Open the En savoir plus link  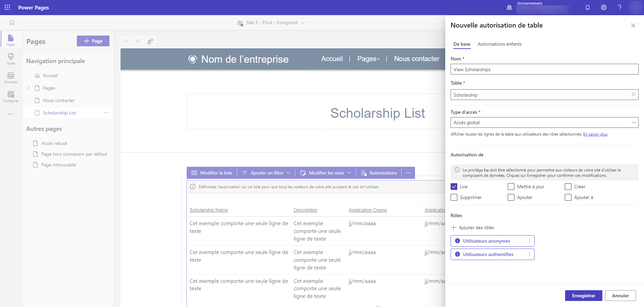(x=595, y=134)
